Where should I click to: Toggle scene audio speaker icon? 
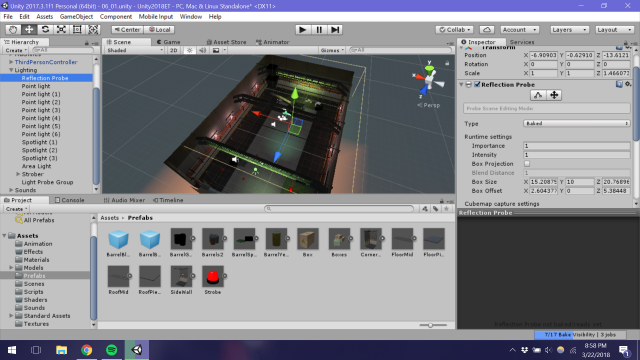(202, 50)
